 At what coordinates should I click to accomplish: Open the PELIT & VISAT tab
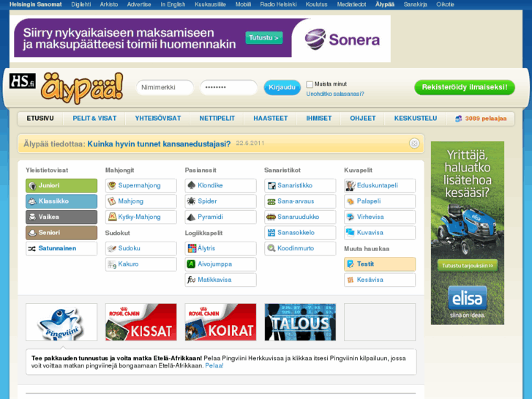pos(94,119)
